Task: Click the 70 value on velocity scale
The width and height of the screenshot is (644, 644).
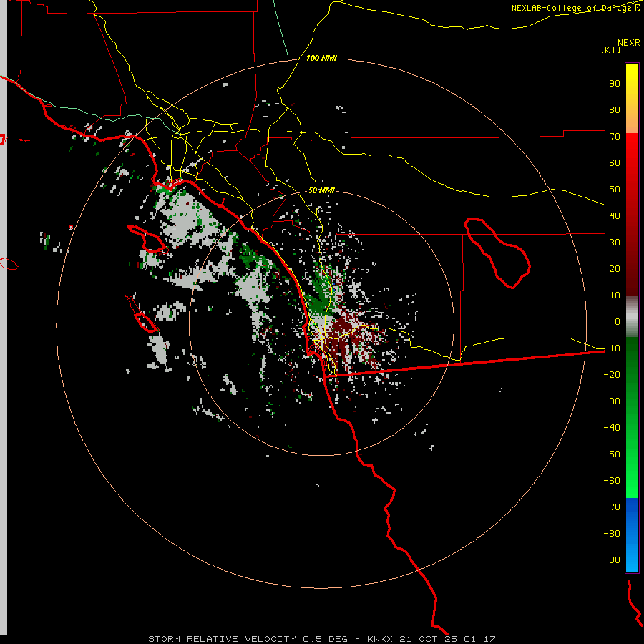Action: pyautogui.click(x=615, y=137)
